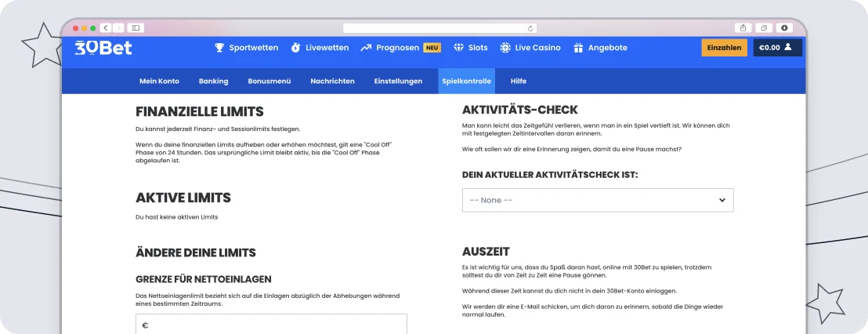This screenshot has width=868, height=334.
Task: Click the browser forward arrow
Action: click(x=118, y=27)
